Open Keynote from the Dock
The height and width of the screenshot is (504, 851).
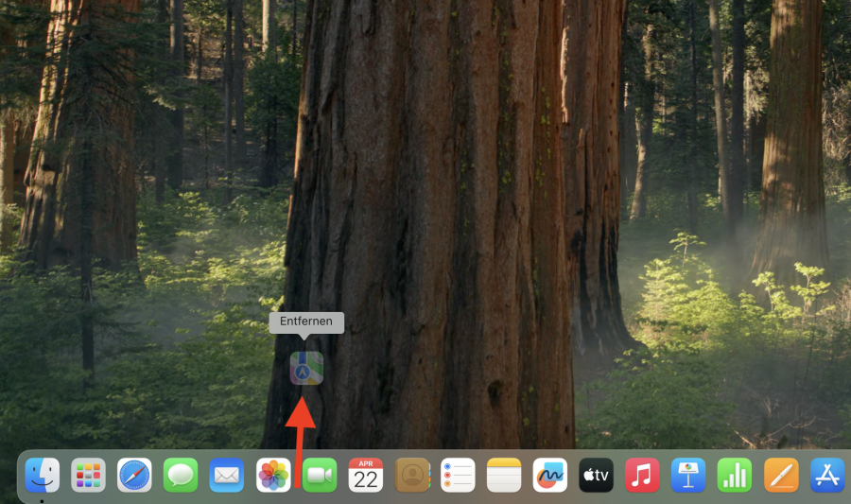point(688,475)
